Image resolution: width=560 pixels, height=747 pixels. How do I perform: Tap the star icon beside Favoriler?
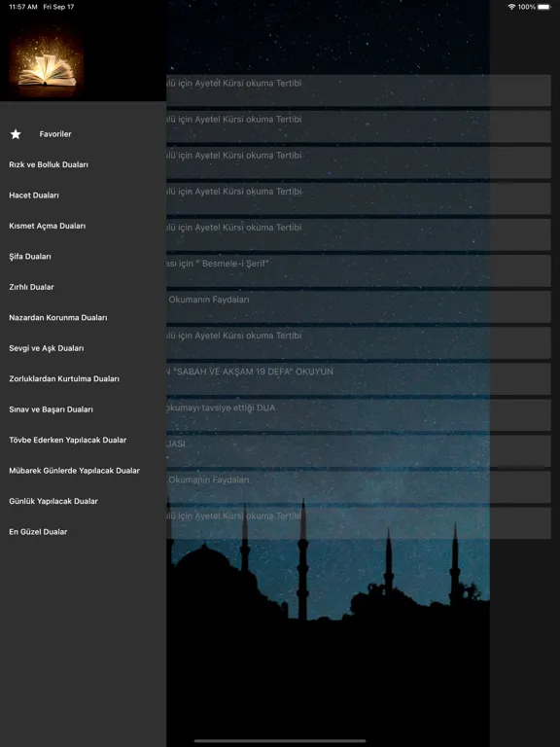pos(16,134)
